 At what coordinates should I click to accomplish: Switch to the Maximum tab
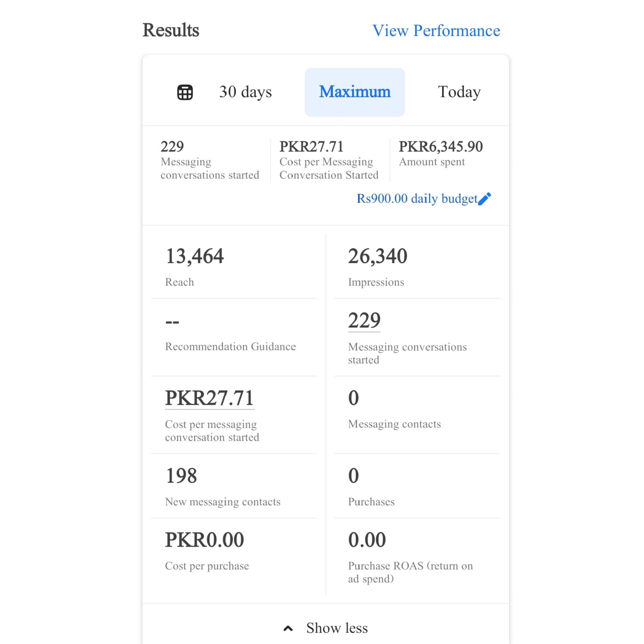(x=355, y=92)
